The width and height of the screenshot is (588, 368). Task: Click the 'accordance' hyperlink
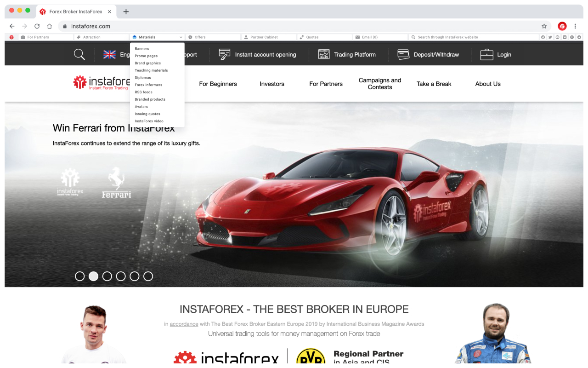point(184,324)
